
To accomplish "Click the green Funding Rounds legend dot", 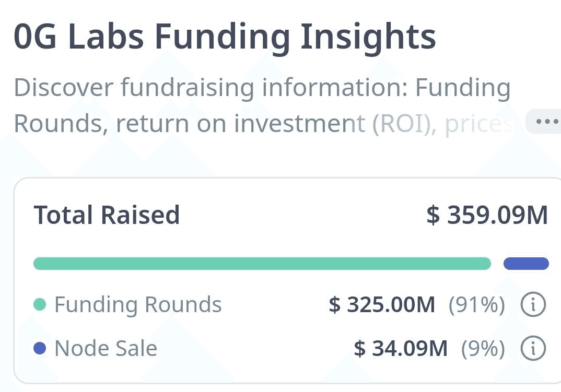I will click(x=40, y=305).
